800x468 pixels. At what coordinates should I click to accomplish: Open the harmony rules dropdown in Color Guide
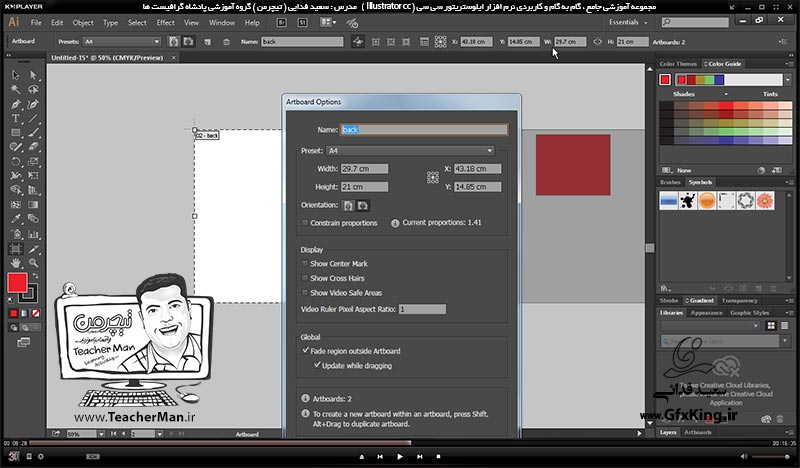[787, 80]
